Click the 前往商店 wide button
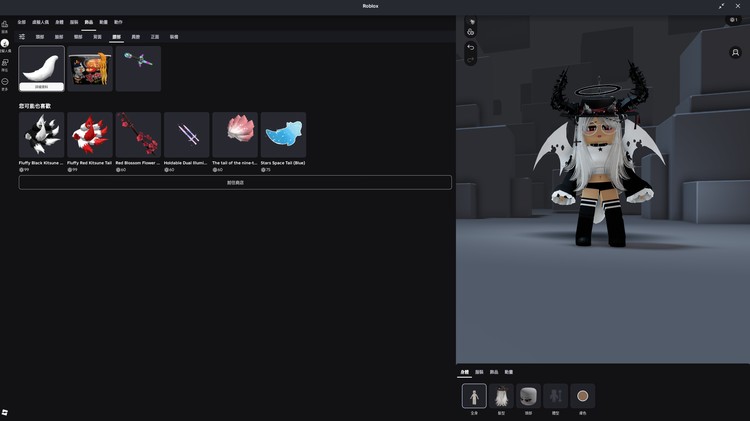Viewport: 750px width, 421px height. 235,183
